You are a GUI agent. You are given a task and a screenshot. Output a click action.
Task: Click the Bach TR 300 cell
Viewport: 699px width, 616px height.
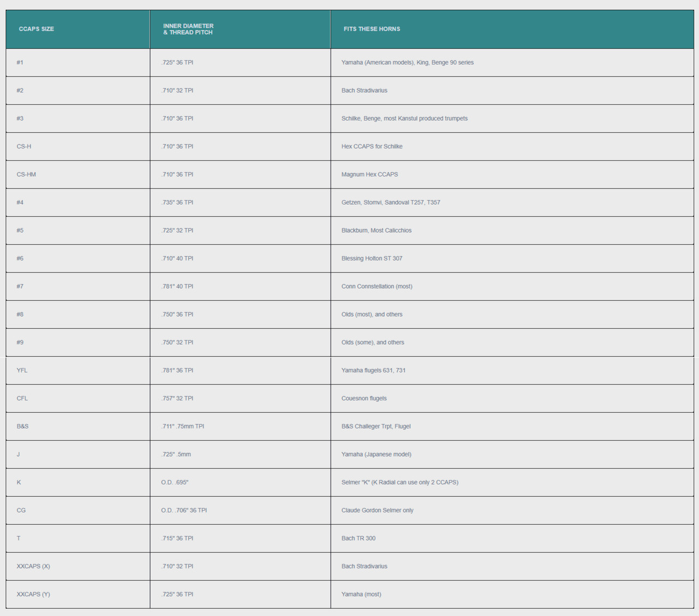coord(512,538)
